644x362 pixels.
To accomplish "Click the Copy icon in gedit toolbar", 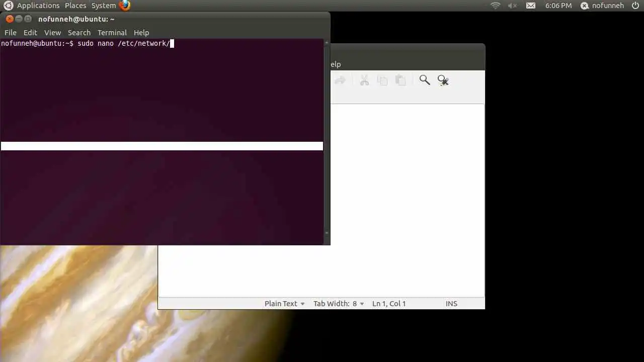I will [382, 80].
